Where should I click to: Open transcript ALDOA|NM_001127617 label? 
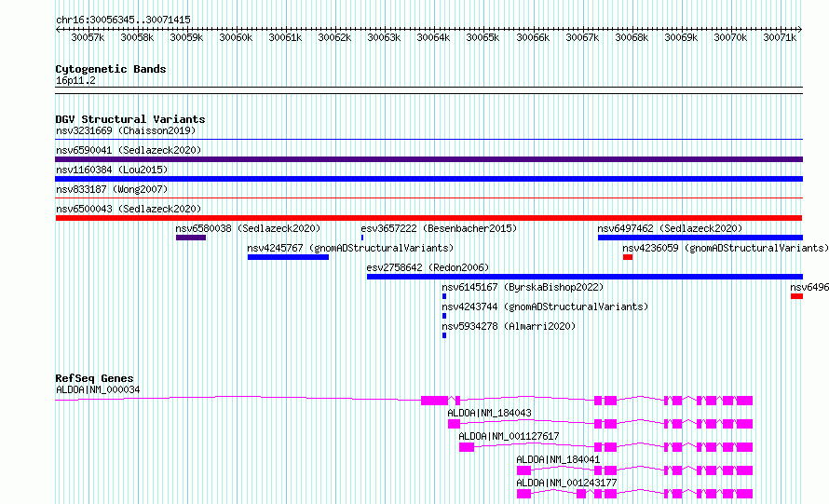coord(509,436)
